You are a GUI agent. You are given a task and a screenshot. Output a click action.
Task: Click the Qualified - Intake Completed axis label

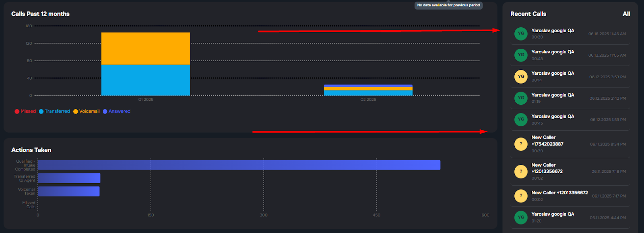pyautogui.click(x=25, y=165)
